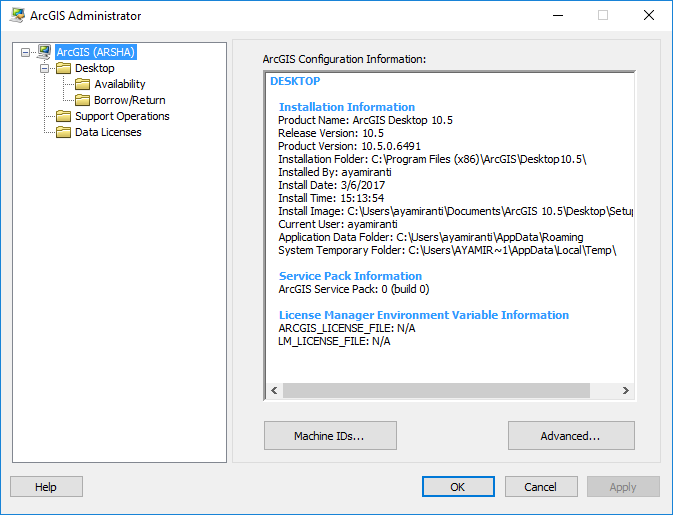The image size is (673, 515).
Task: Collapse the Desktop tree node
Action: (44, 68)
